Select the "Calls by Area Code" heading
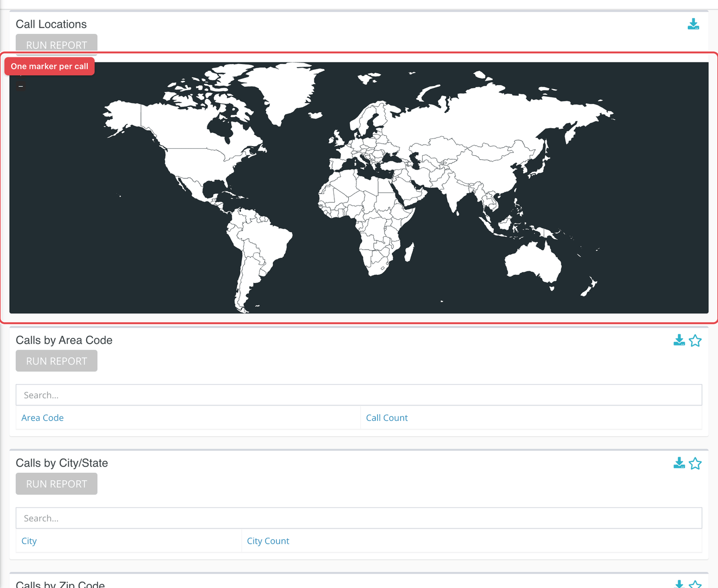 pos(64,340)
